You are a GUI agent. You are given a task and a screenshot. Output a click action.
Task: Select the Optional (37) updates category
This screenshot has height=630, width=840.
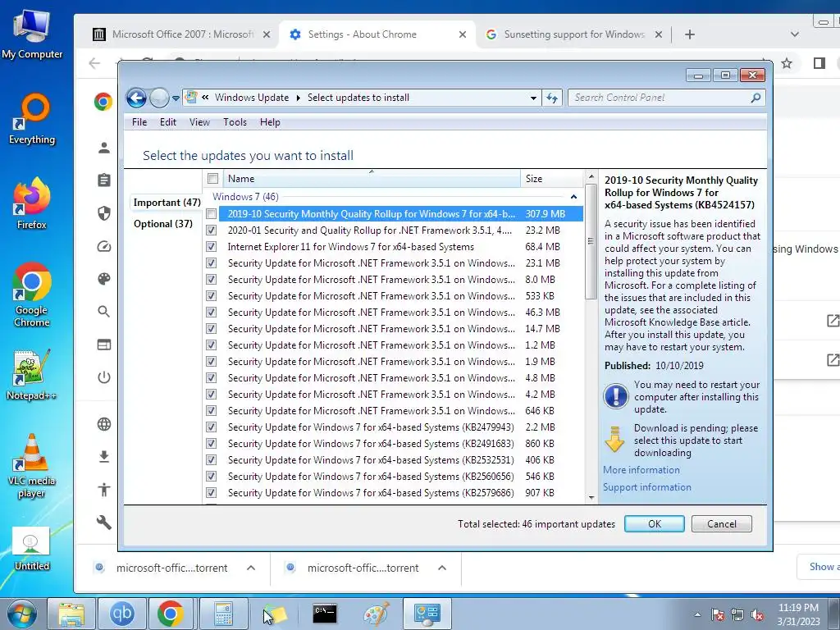(163, 224)
